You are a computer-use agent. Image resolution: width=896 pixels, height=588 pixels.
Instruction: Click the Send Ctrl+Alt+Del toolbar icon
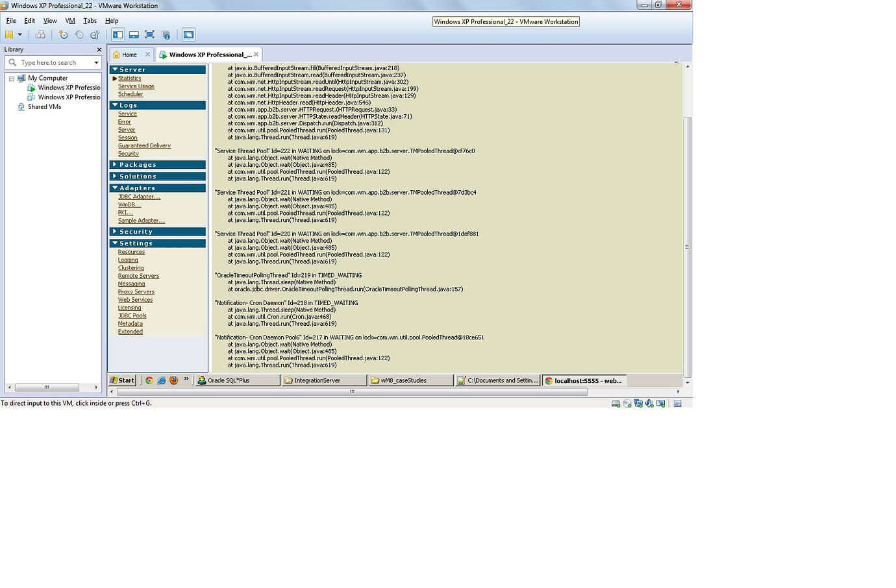[40, 34]
